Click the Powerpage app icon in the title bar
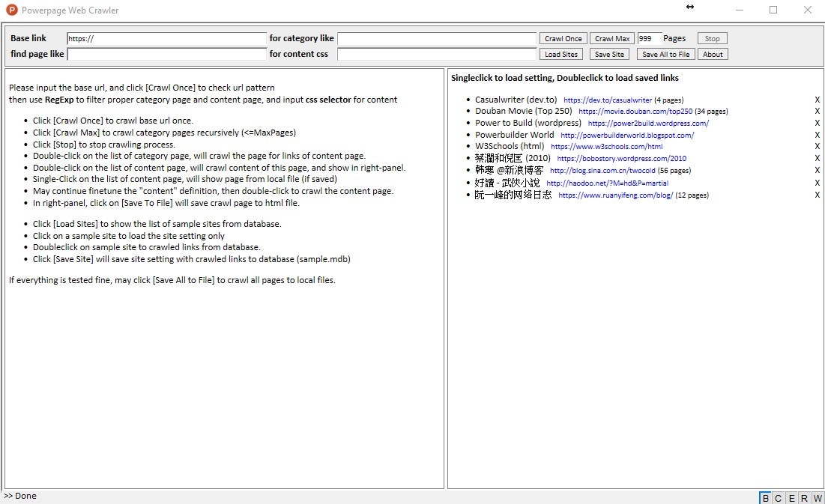825x504 pixels. 10,10
